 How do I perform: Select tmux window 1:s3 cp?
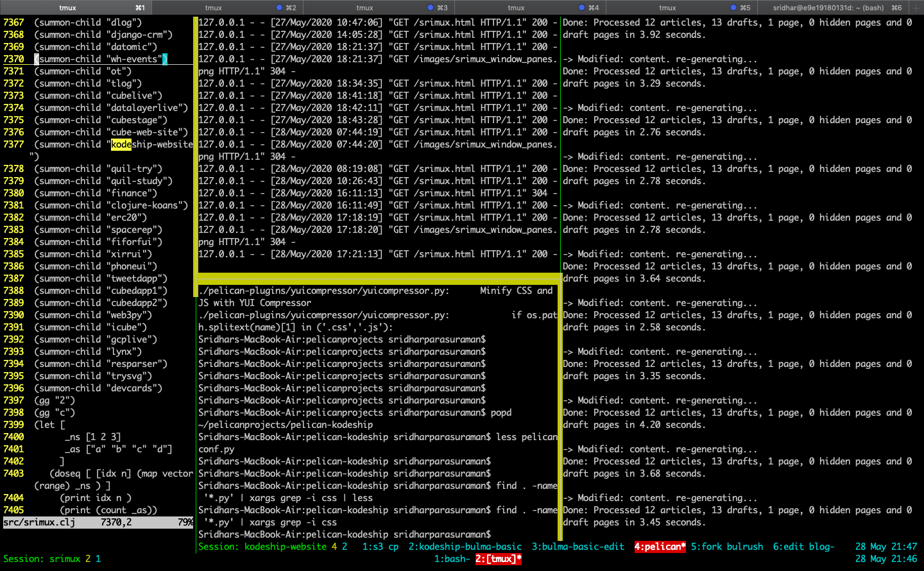tap(381, 547)
